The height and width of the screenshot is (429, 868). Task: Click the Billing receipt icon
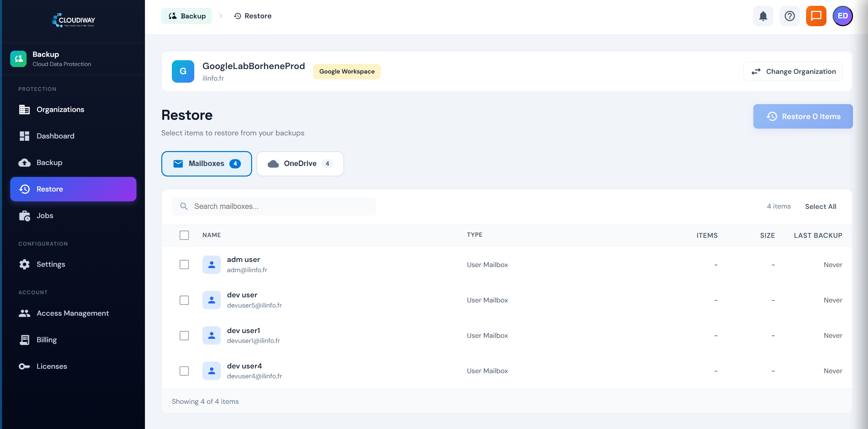(x=24, y=340)
